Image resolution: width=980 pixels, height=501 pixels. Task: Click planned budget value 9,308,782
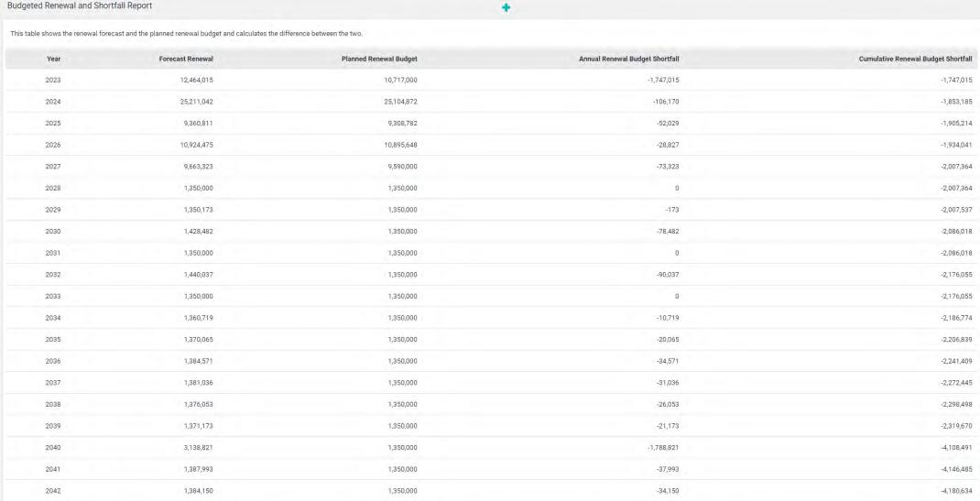click(402, 123)
